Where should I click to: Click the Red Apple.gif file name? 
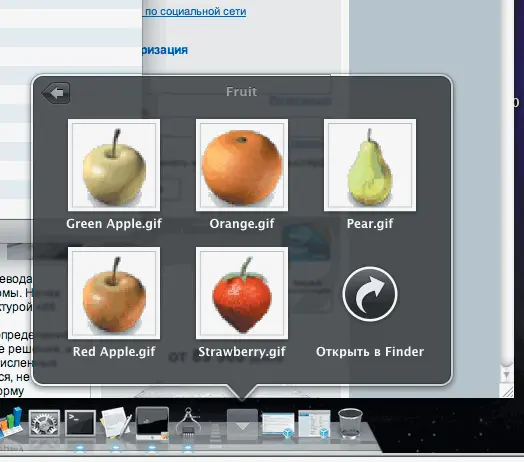pos(114,352)
